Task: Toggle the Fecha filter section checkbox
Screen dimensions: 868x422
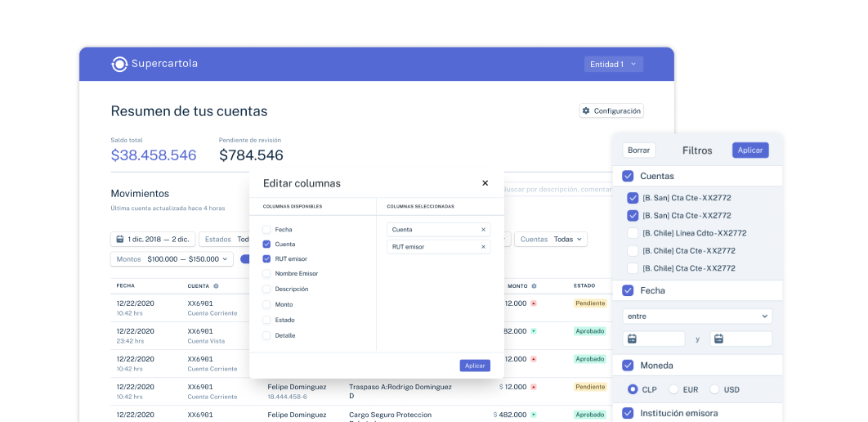Action: (x=628, y=290)
